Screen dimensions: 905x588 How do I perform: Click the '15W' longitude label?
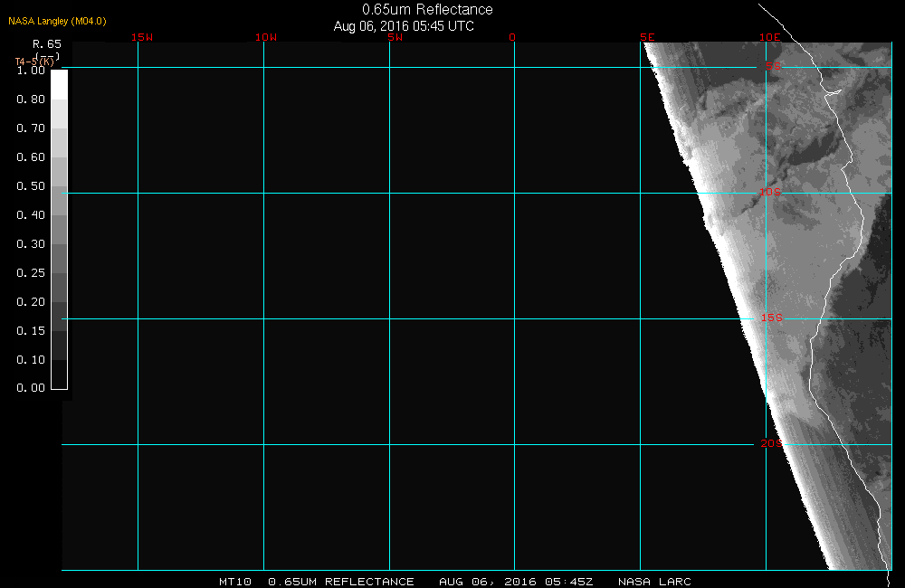(142, 37)
